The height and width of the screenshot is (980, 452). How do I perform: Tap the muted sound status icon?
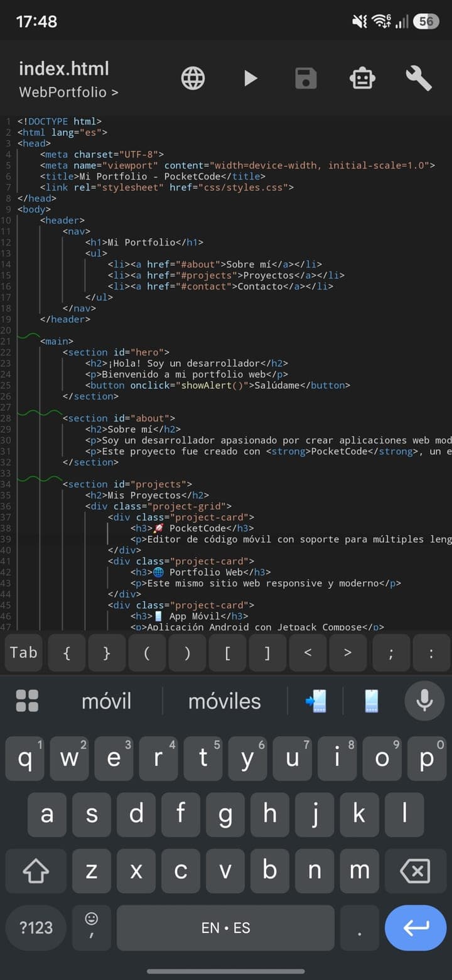click(x=360, y=21)
